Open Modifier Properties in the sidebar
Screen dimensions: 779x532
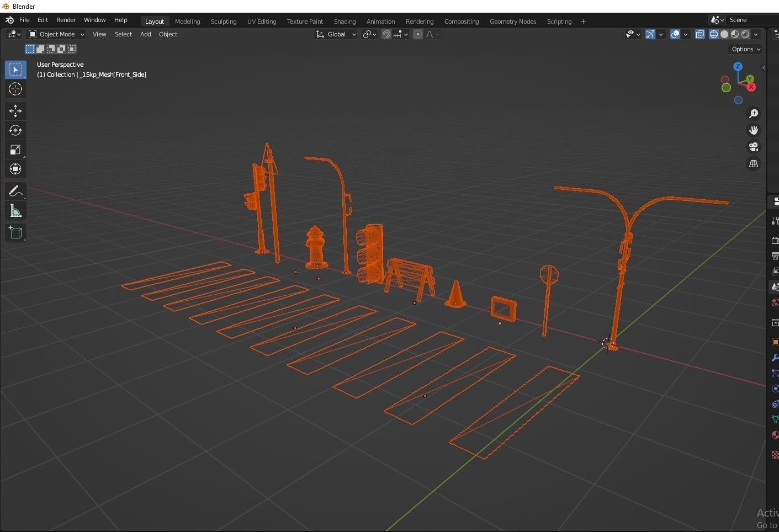tap(775, 358)
